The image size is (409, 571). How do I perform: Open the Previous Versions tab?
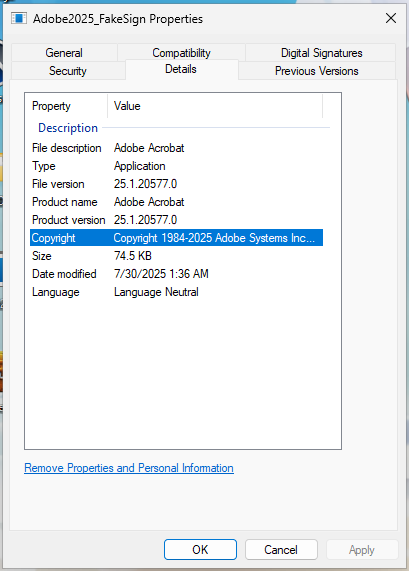[x=316, y=71]
